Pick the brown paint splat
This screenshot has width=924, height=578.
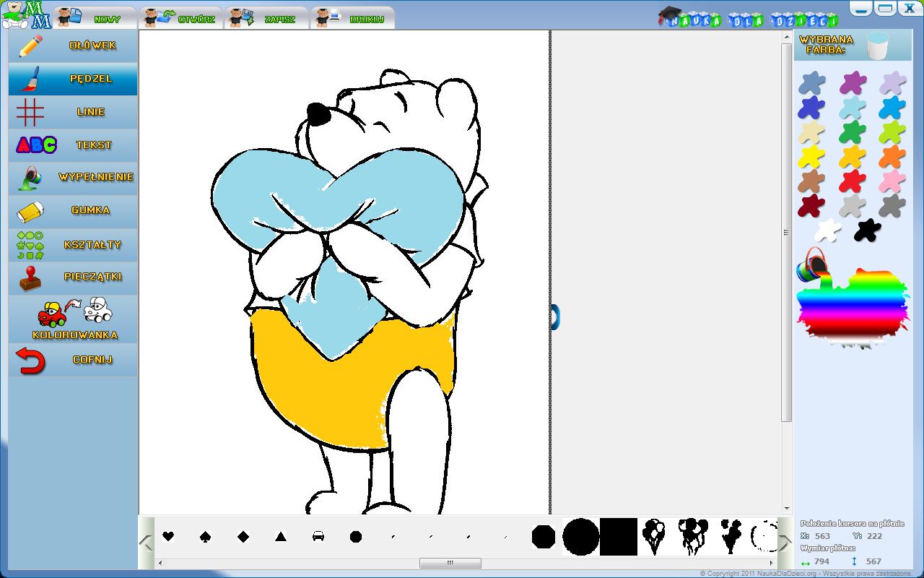[x=812, y=181]
